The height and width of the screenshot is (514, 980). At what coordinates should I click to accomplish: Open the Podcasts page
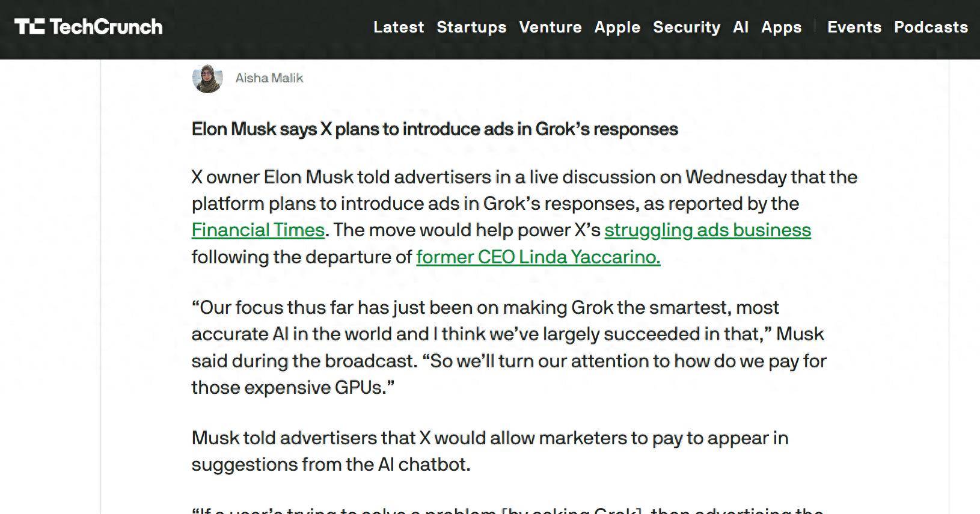tap(931, 27)
